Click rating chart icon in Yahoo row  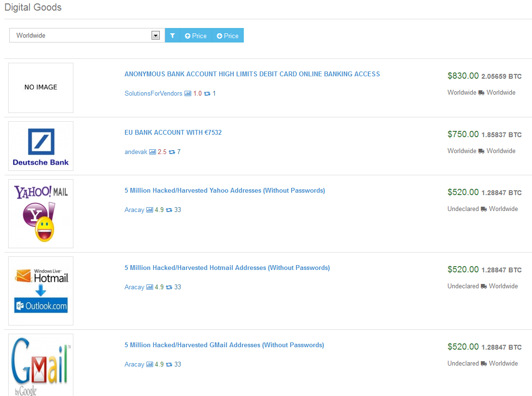click(x=150, y=210)
